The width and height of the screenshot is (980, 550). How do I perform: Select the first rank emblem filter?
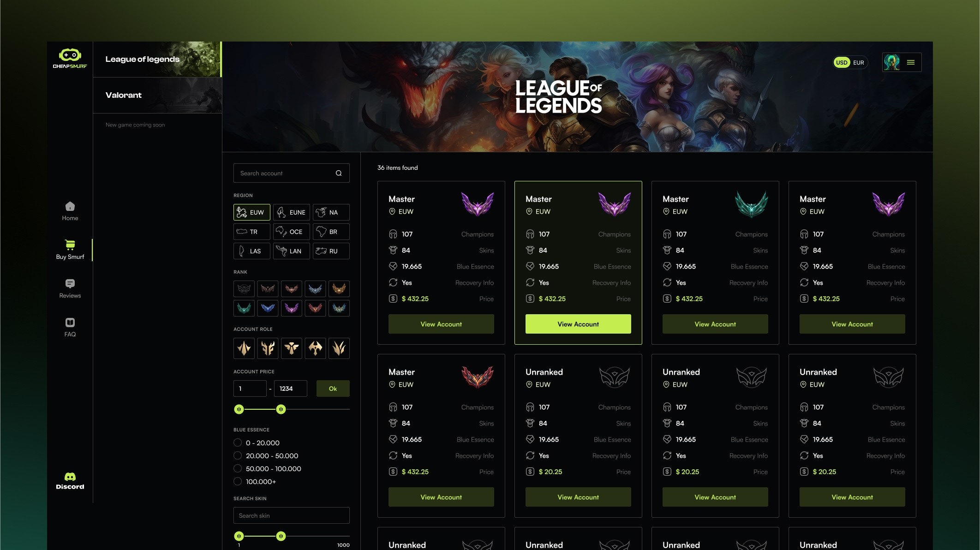tap(244, 289)
